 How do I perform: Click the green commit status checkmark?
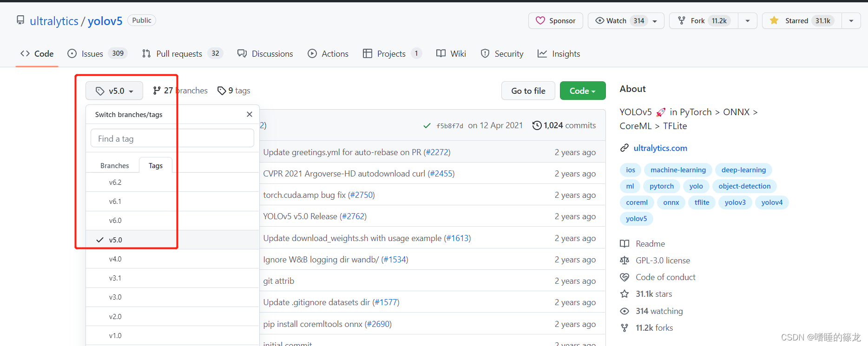[427, 125]
